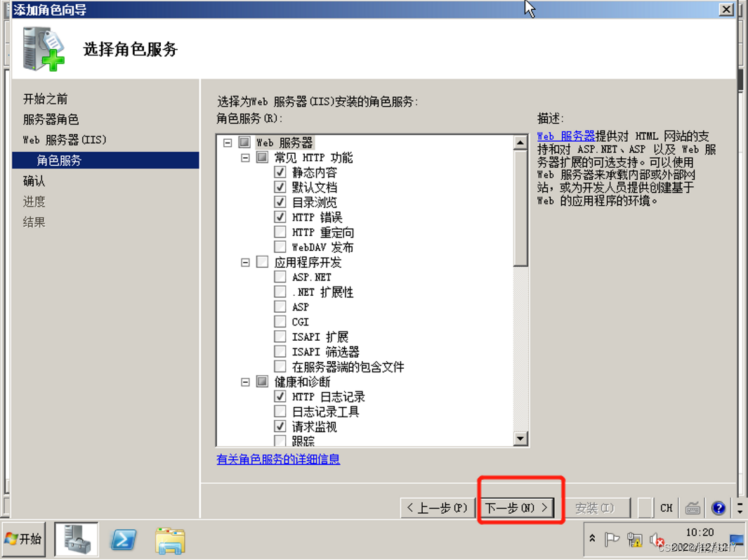Select the 角色服务 wizard step
This screenshot has width=748, height=560.
pos(105,160)
